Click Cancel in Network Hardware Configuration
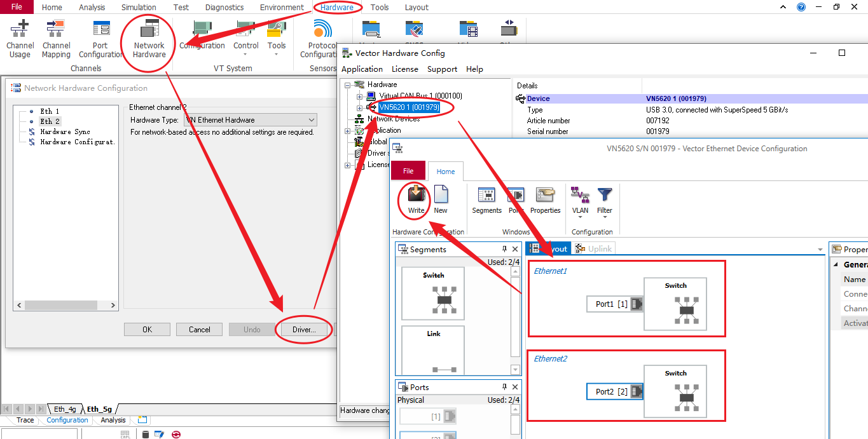Image resolution: width=868 pixels, height=439 pixels. (199, 329)
